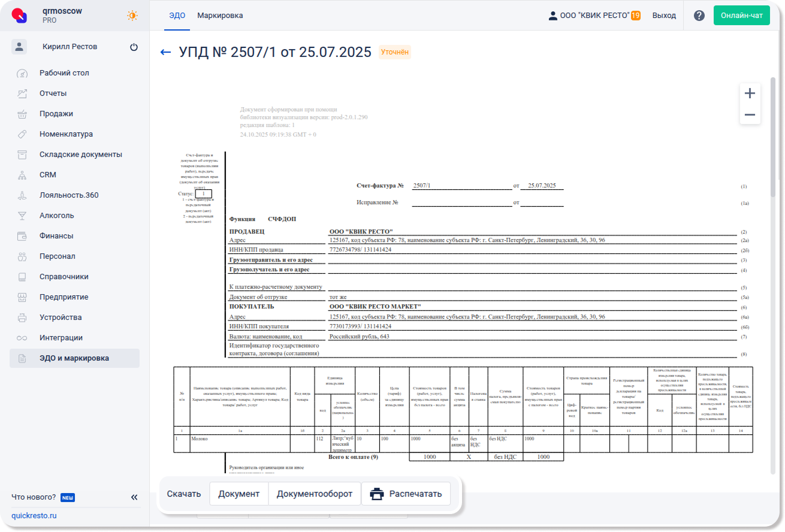Image resolution: width=785 pixels, height=532 pixels.
Task: Open Складские документы in the sidebar
Action: coord(80,155)
